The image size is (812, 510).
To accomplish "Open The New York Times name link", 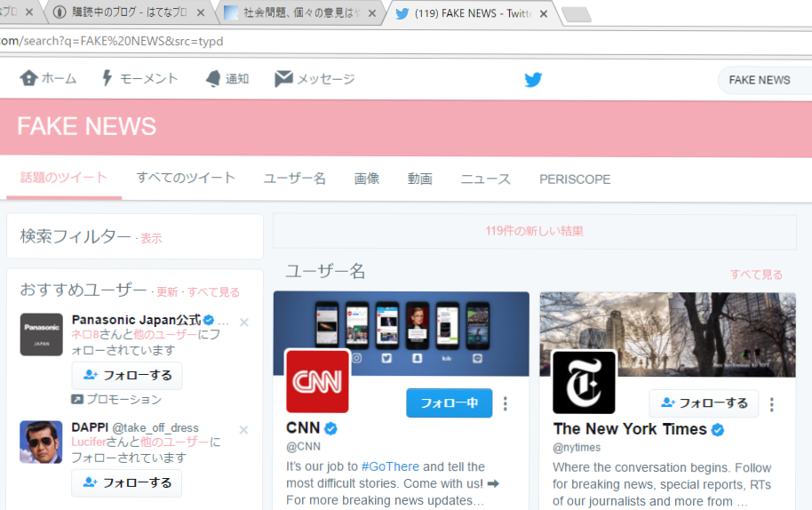I will [630, 429].
